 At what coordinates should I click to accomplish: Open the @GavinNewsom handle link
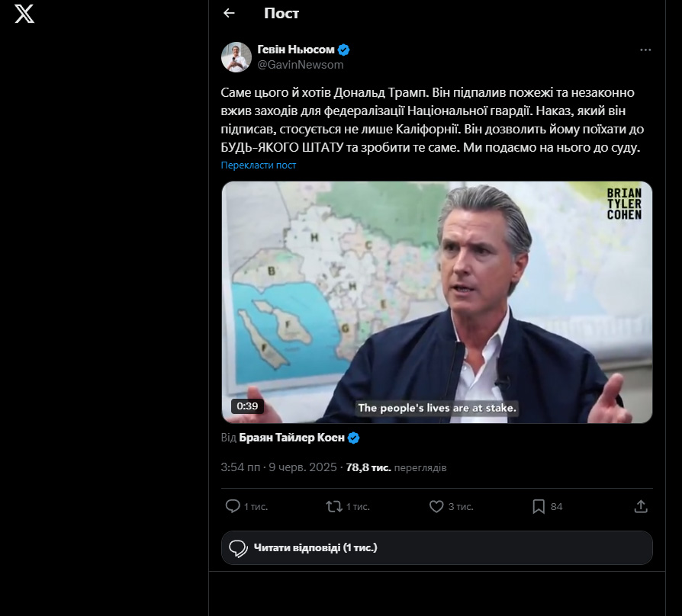(x=301, y=65)
